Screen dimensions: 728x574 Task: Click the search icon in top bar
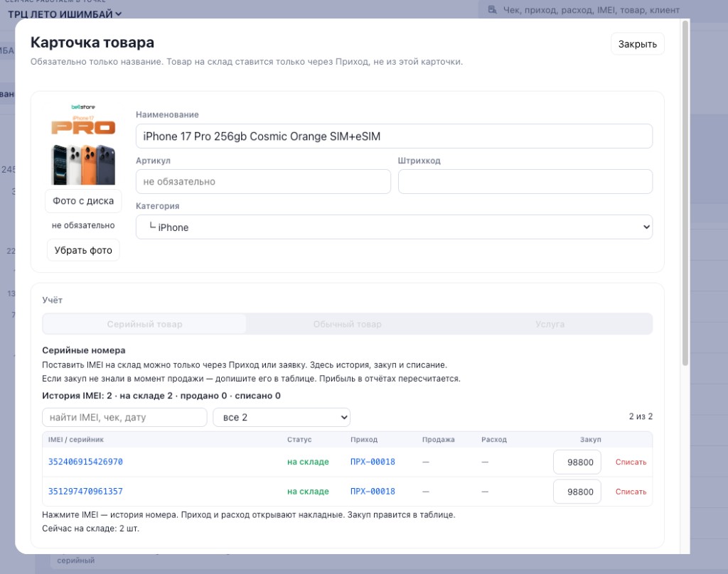492,10
